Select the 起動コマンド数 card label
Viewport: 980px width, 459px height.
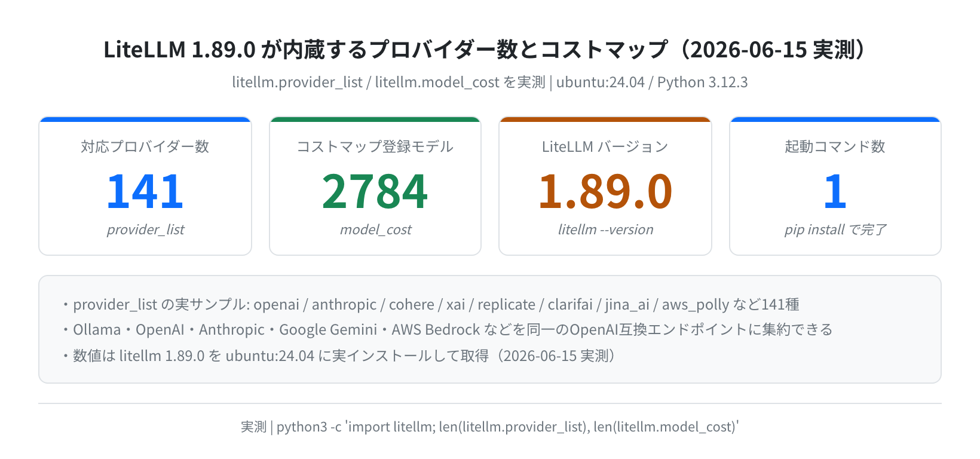point(835,146)
